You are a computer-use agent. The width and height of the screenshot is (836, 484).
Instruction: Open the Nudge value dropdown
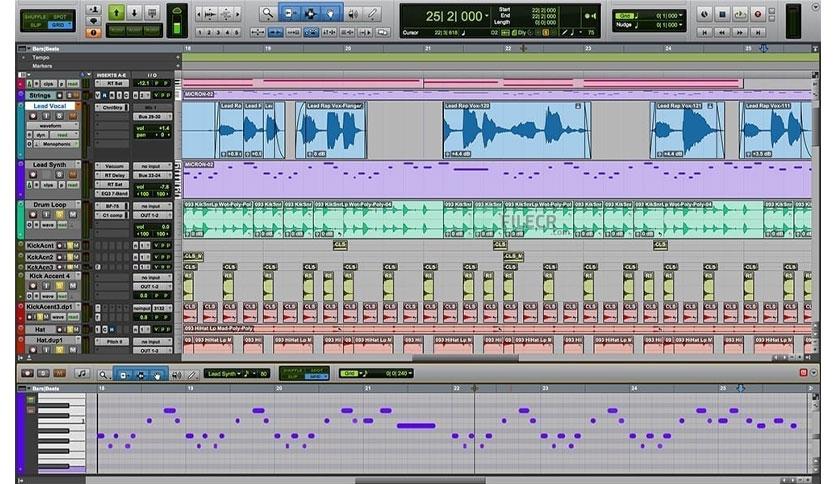(681, 25)
